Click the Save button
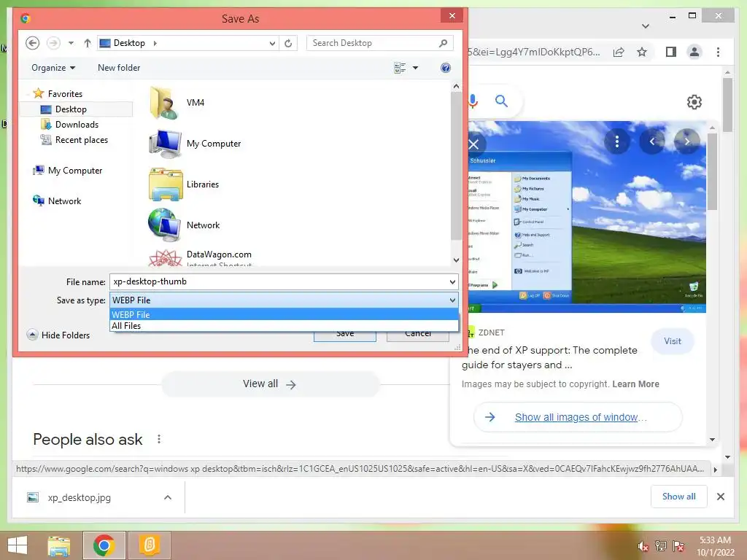The width and height of the screenshot is (747, 560). (345, 334)
